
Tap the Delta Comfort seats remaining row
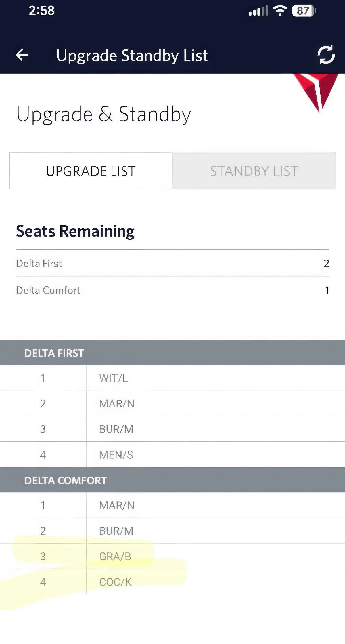(x=172, y=290)
